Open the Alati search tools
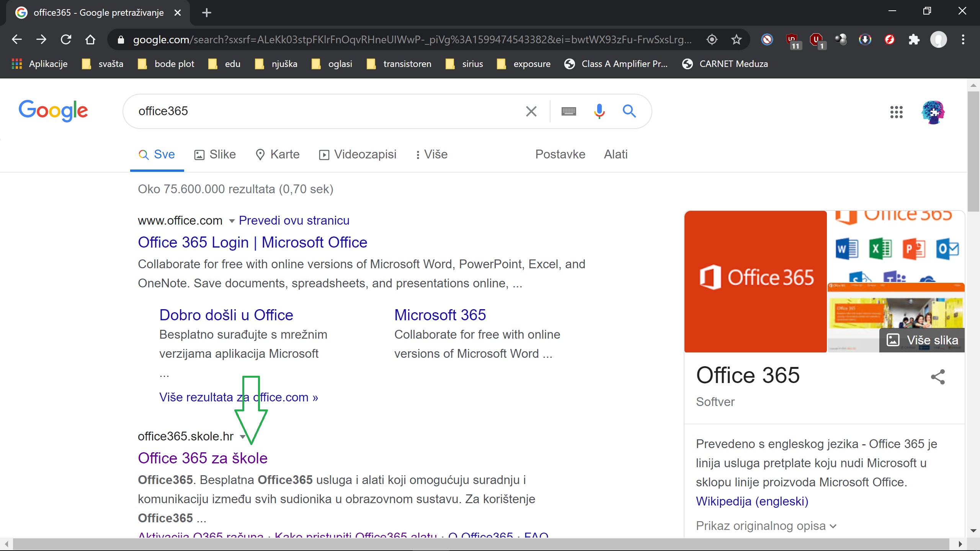 616,155
